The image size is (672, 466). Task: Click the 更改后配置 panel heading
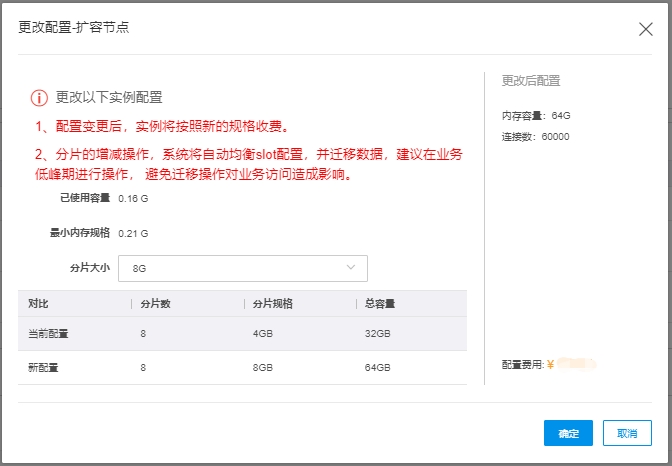(530, 81)
